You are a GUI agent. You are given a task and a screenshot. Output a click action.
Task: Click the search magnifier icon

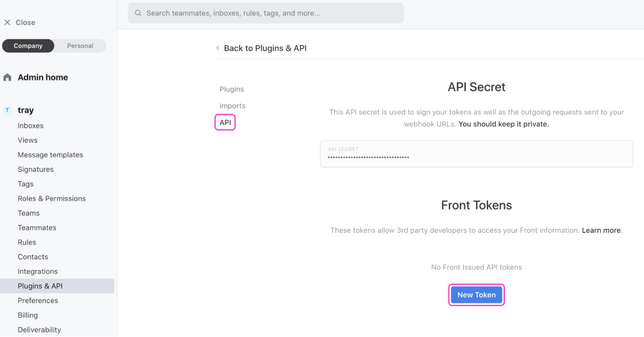pyautogui.click(x=138, y=13)
